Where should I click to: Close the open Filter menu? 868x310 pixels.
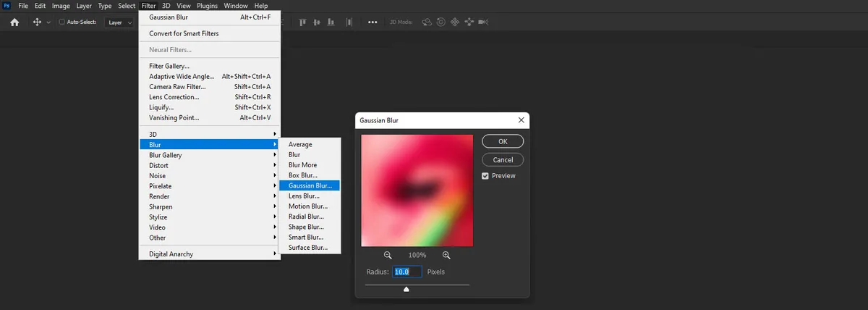pyautogui.click(x=148, y=6)
